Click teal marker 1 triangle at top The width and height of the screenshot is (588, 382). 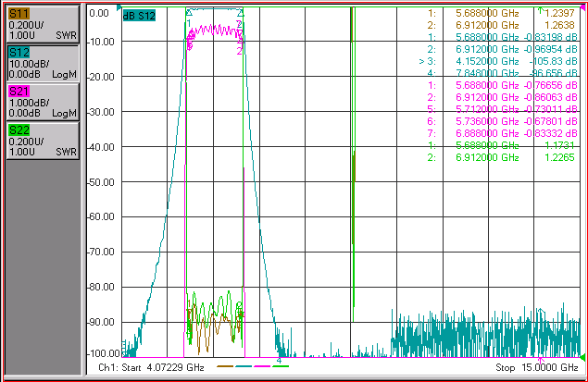click(189, 14)
